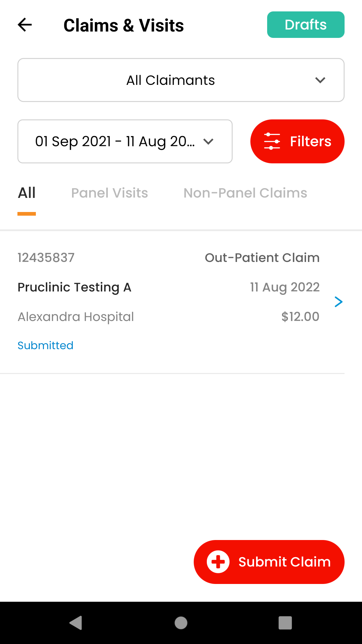Switch to the Panel Visits tab
This screenshot has height=644, width=362.
click(x=110, y=193)
